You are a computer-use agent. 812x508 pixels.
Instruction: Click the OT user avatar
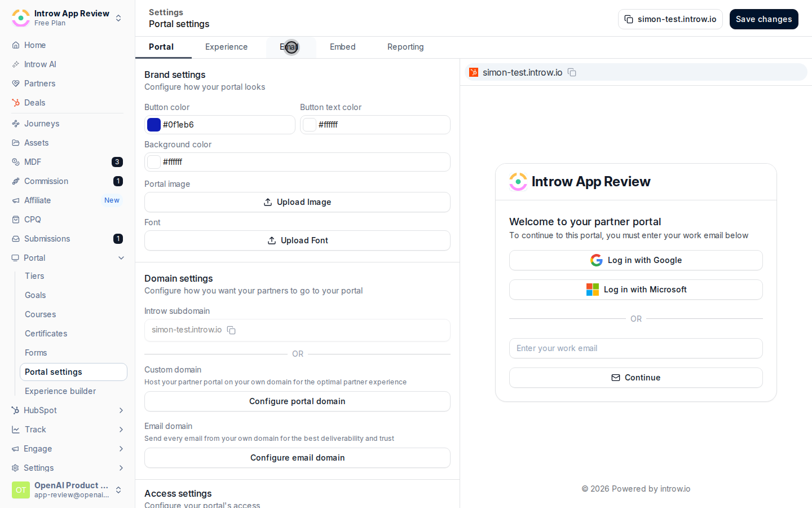[x=21, y=490]
